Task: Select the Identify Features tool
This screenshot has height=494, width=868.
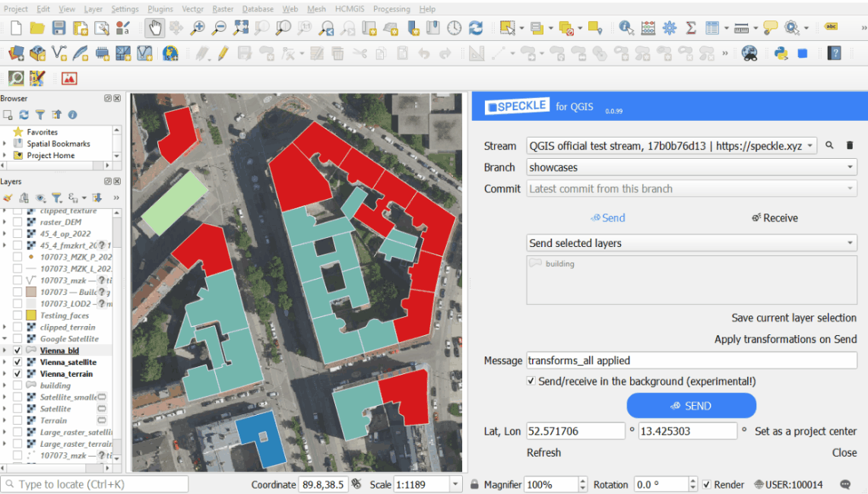Action: point(626,27)
